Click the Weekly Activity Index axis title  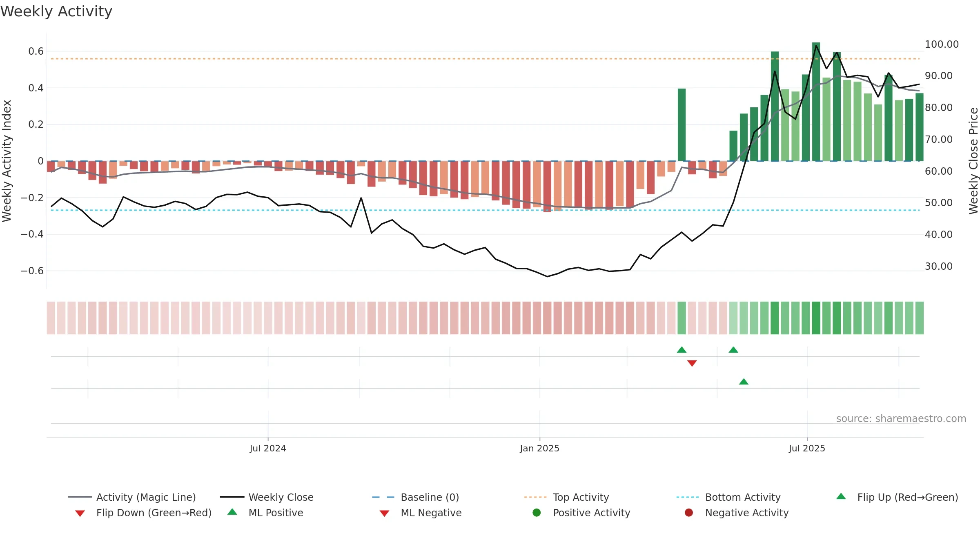[7, 161]
